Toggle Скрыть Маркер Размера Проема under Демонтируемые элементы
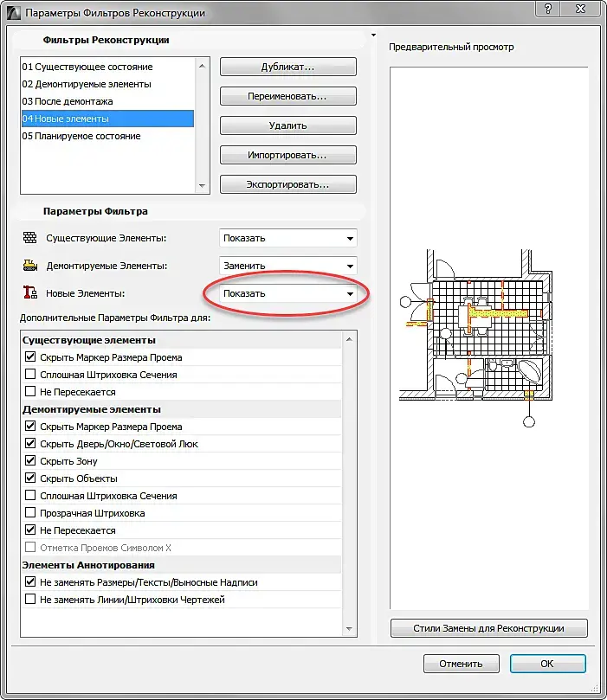This screenshot has height=700, width=607. tap(30, 426)
